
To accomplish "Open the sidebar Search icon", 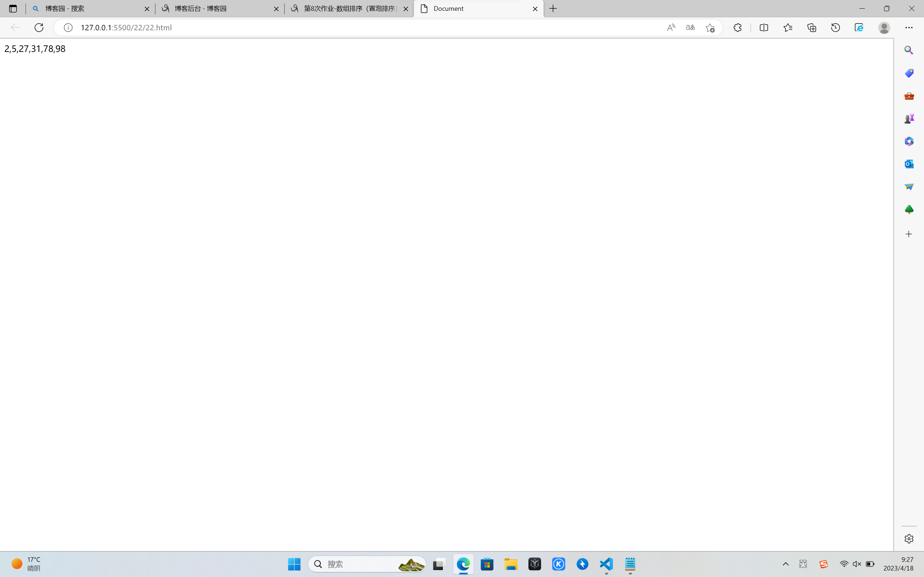I will 909,50.
